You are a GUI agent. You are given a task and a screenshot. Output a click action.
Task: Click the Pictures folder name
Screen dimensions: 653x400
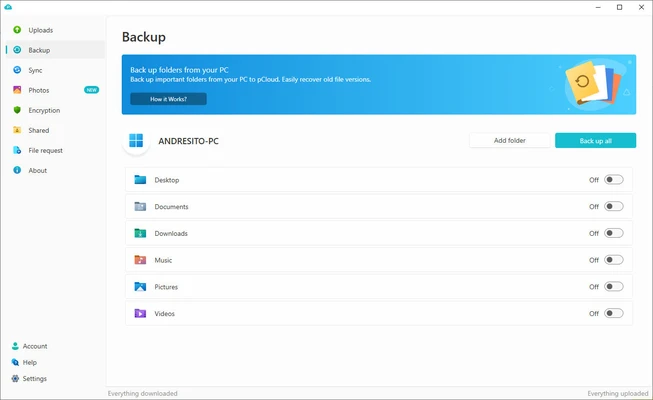166,287
